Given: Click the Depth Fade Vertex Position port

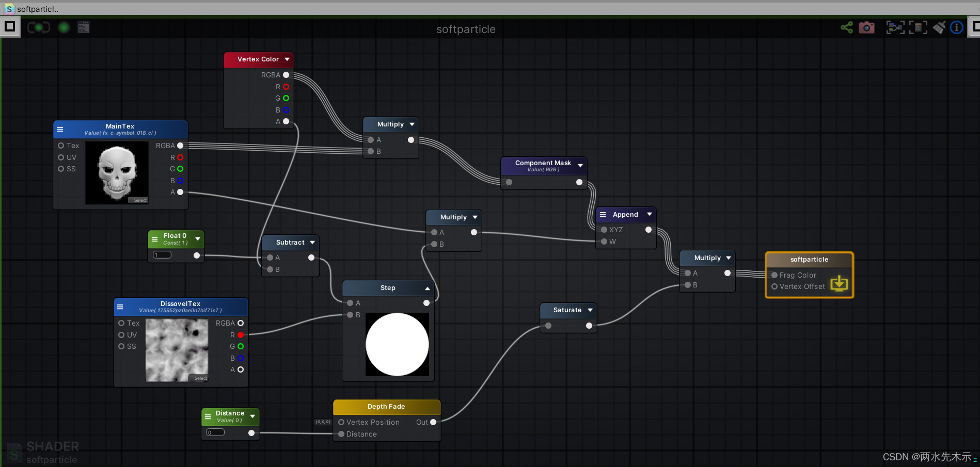Looking at the screenshot, I should [x=341, y=422].
